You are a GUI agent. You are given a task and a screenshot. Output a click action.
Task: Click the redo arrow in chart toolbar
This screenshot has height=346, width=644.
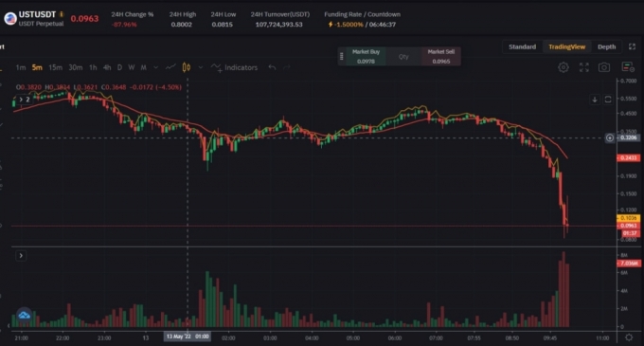tap(287, 67)
